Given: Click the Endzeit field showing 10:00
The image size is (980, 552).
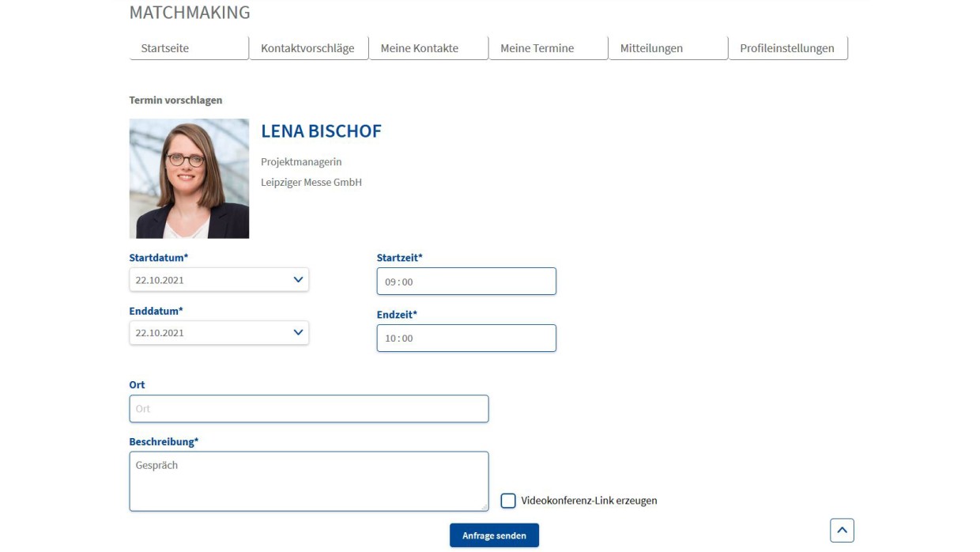Looking at the screenshot, I should (466, 338).
